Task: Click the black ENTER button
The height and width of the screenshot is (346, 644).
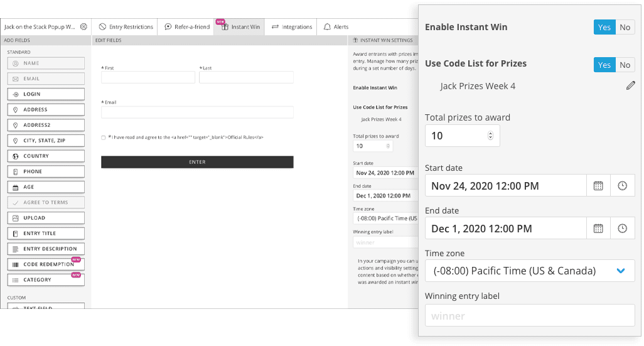Action: (x=197, y=162)
